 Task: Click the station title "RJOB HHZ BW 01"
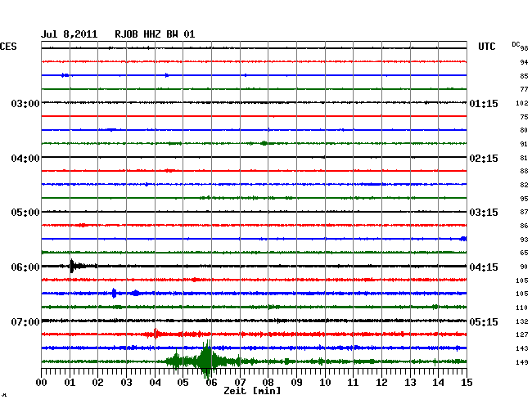point(155,34)
